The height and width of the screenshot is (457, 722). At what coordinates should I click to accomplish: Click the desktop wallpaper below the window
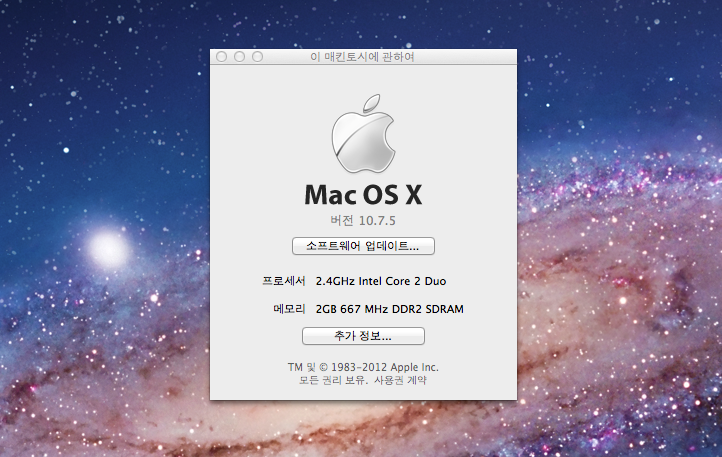coord(363,430)
